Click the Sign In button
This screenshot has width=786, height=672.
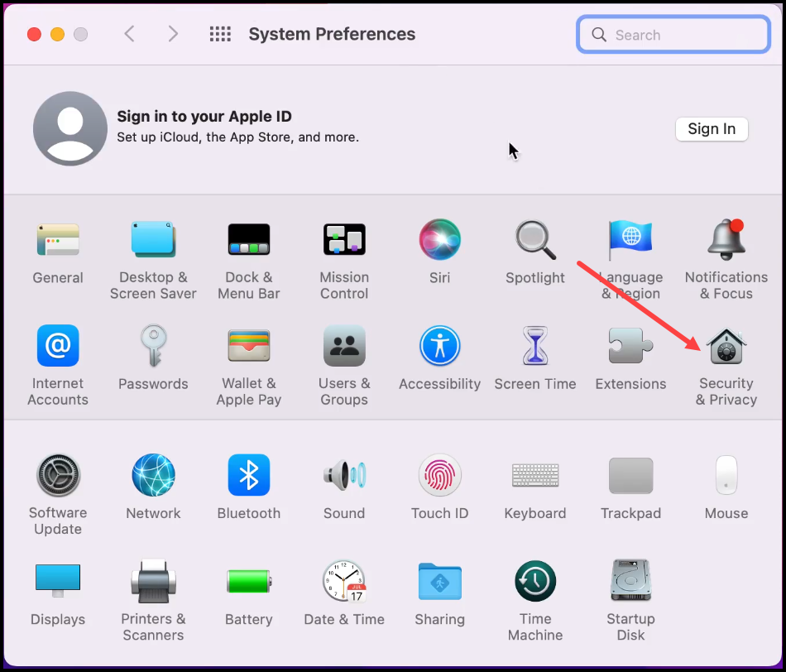(712, 129)
